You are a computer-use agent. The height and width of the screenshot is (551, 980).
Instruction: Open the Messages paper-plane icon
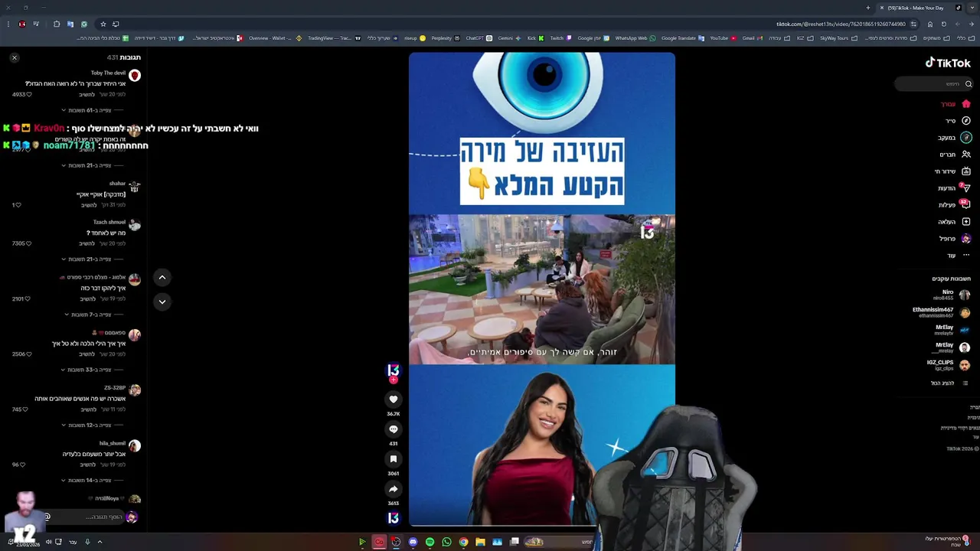click(x=966, y=188)
